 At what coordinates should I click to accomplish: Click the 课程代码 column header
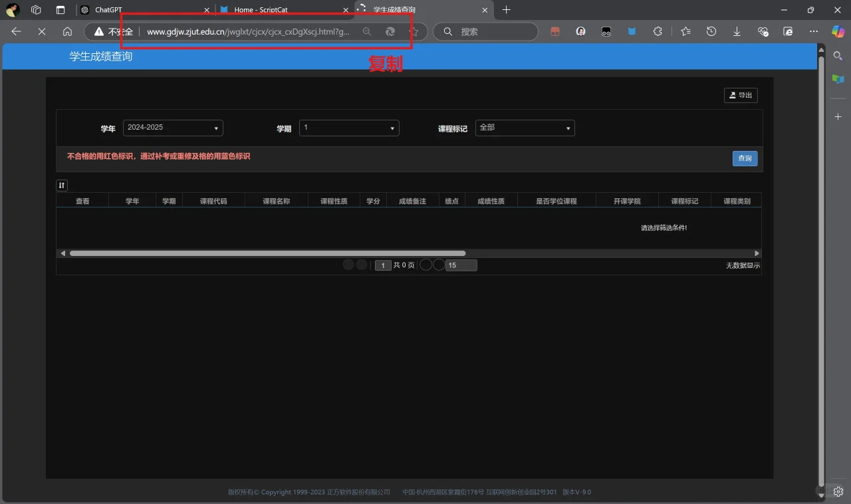(213, 201)
